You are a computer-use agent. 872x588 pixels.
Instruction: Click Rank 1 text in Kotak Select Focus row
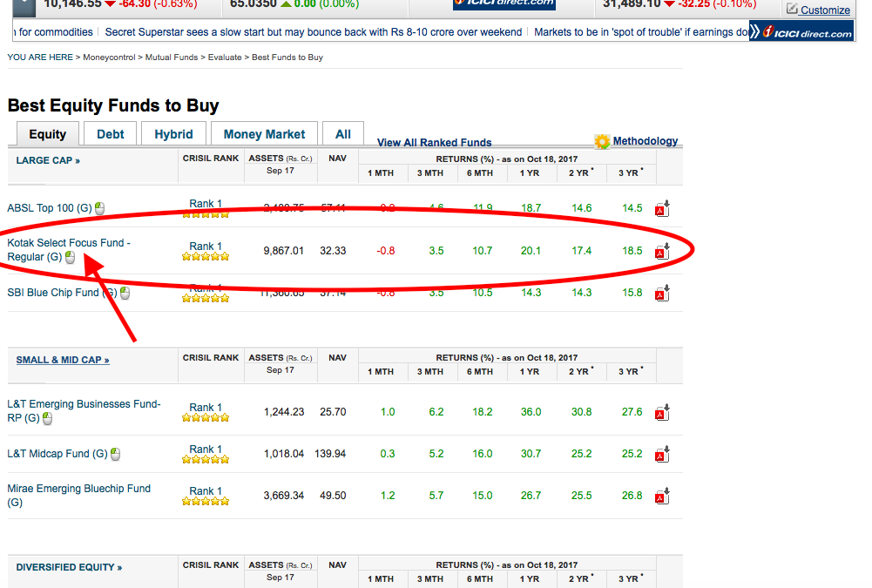(x=206, y=246)
